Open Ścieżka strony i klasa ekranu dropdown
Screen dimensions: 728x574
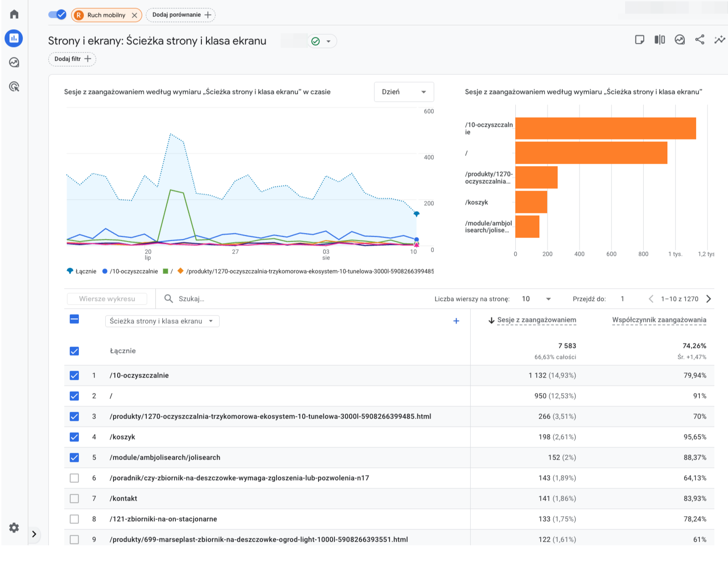tap(162, 321)
